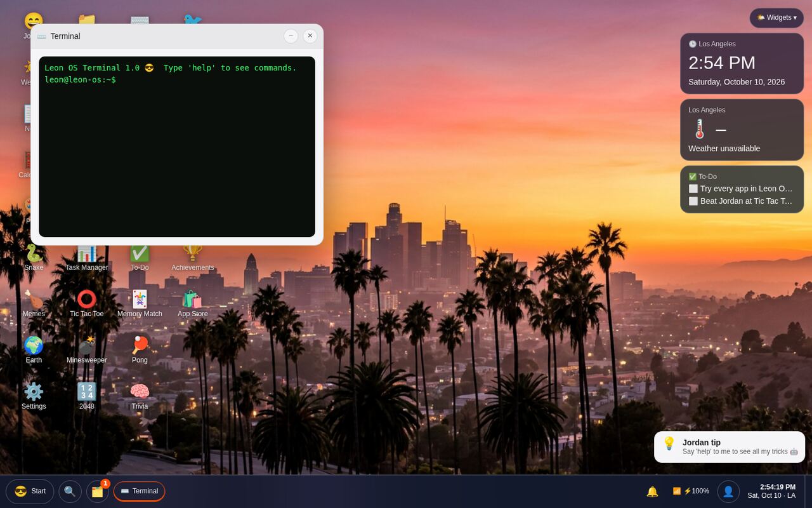This screenshot has height=508, width=812.
Task: Click the 'leon@leon-os:~$' prompt text
Action: (80, 80)
